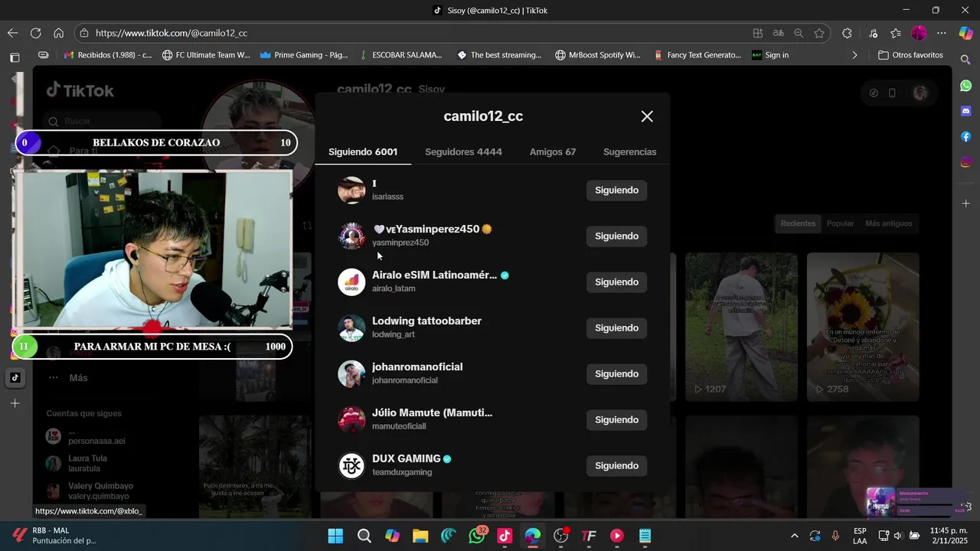Screen dimensions: 980x551
Task: Open Fancy Text Generator bookmark
Action: pyautogui.click(x=697, y=55)
